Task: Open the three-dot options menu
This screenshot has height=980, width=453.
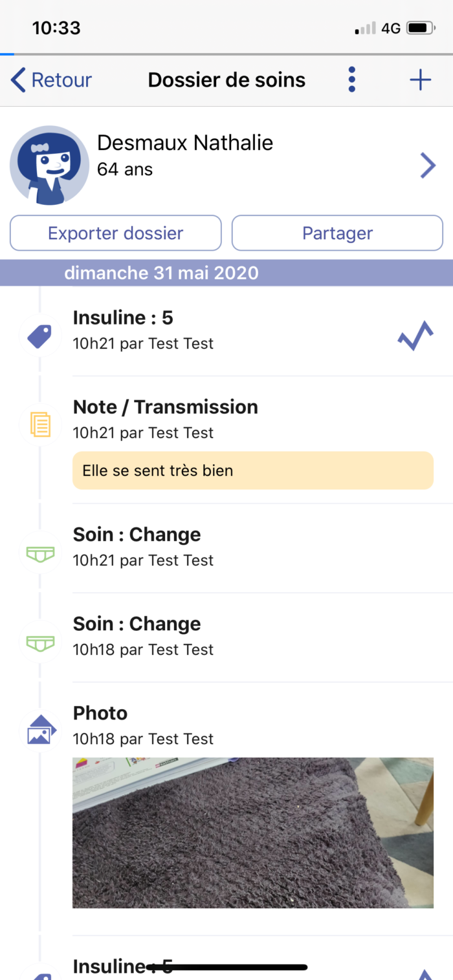Action: pos(352,80)
